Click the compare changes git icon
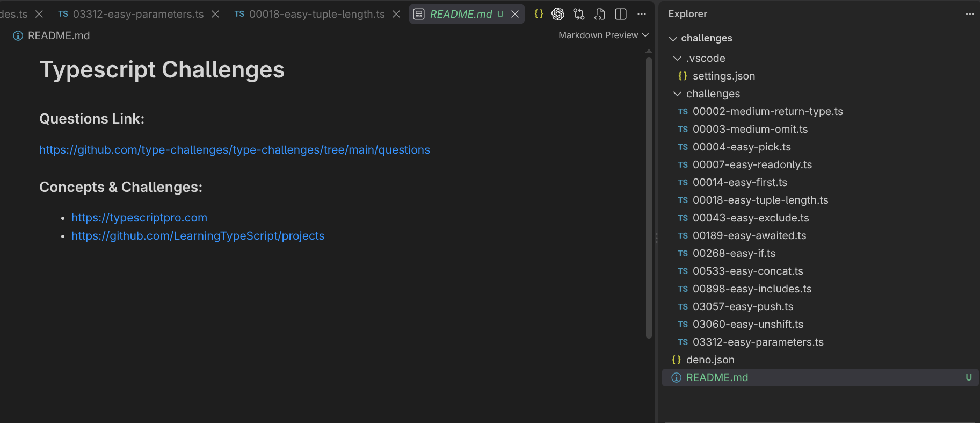This screenshot has width=980, height=423. pyautogui.click(x=579, y=14)
